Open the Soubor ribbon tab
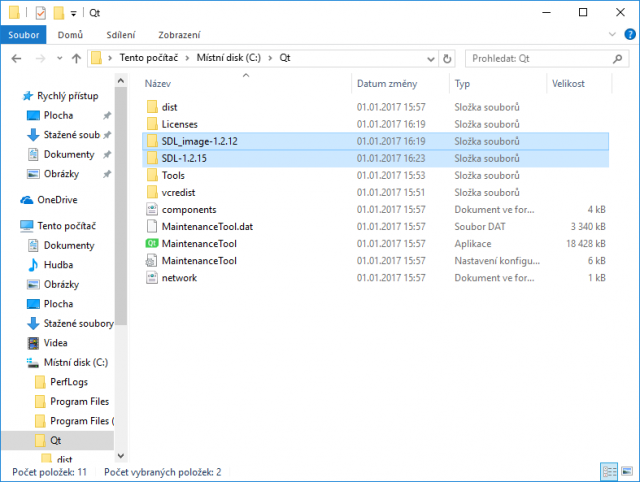The image size is (640, 482). pos(24,35)
